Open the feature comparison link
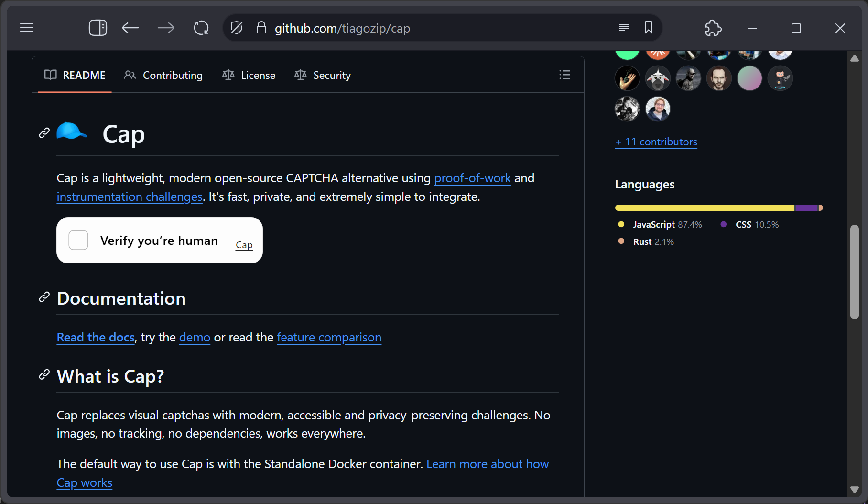 pyautogui.click(x=329, y=338)
